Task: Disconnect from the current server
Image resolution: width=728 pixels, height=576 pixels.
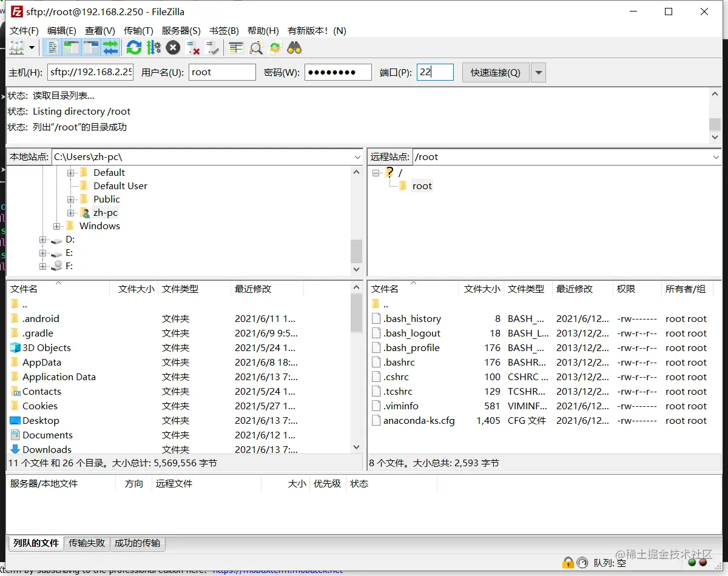Action: pos(193,47)
